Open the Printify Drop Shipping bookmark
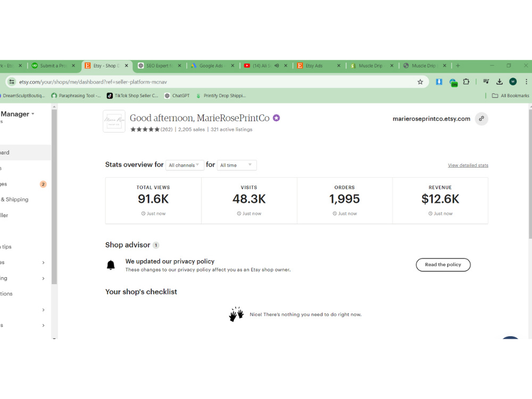 pyautogui.click(x=221, y=96)
